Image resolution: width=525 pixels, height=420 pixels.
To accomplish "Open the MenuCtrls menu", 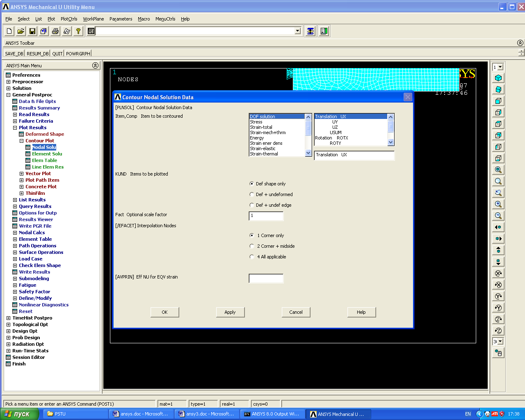I will (x=165, y=19).
